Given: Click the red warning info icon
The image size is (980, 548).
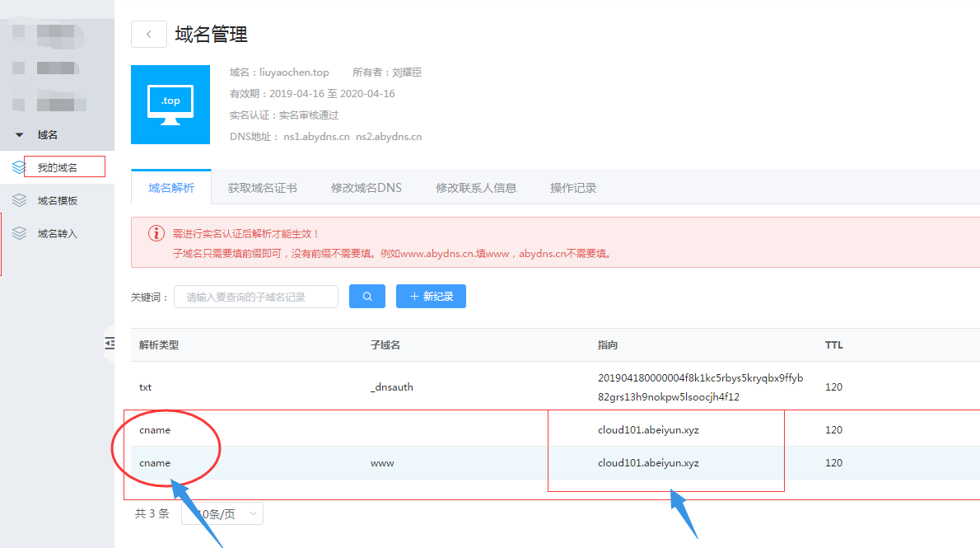Looking at the screenshot, I should [156, 234].
